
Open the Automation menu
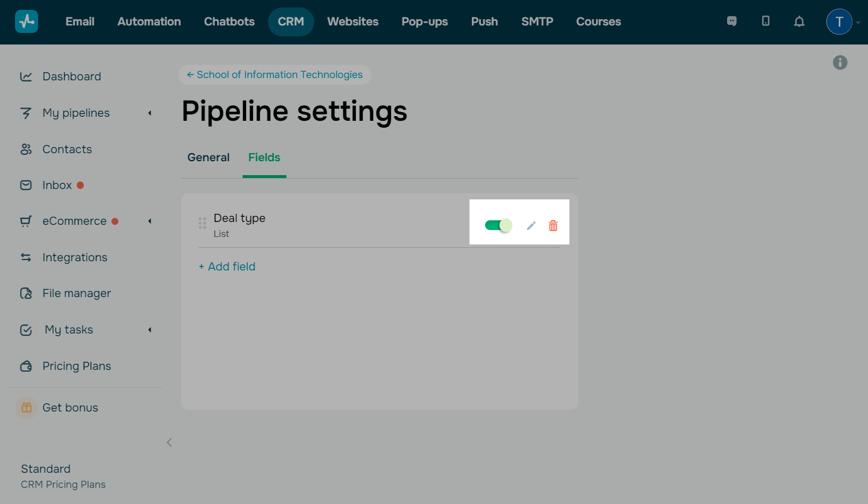pos(149,21)
